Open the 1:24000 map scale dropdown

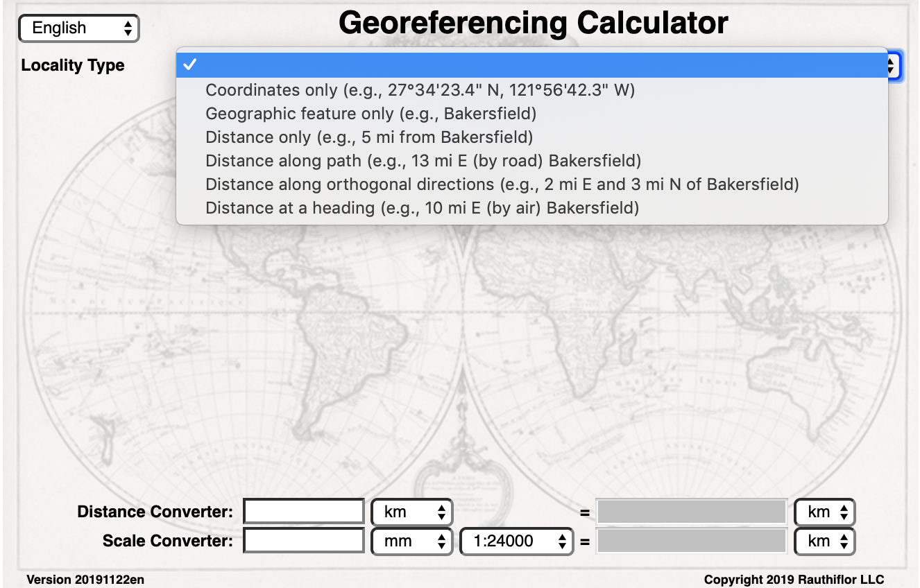pos(517,542)
